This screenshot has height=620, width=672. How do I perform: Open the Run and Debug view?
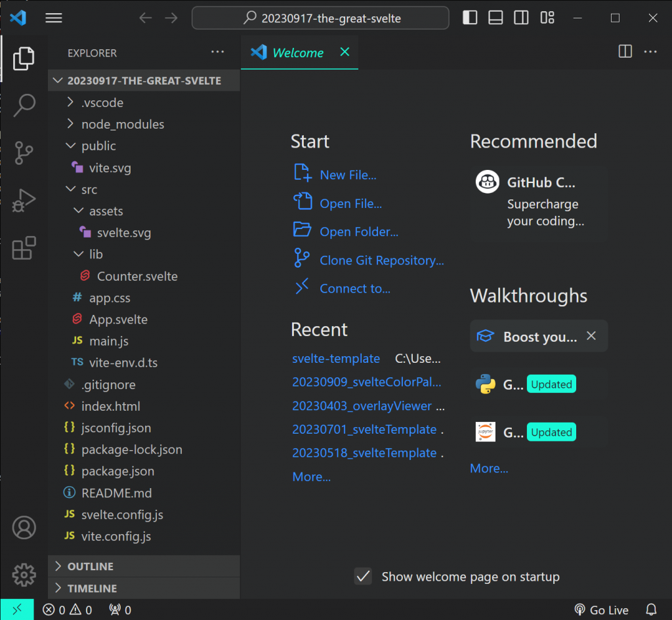(24, 200)
